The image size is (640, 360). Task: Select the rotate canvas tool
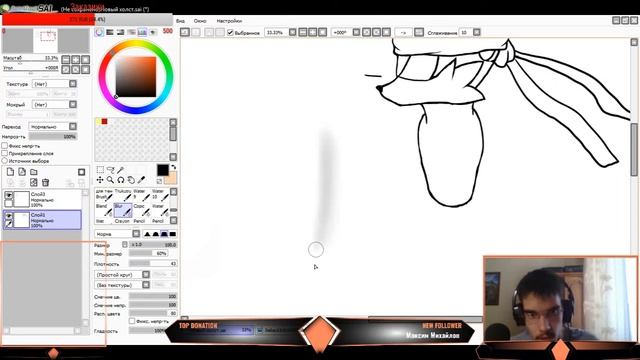(x=121, y=180)
